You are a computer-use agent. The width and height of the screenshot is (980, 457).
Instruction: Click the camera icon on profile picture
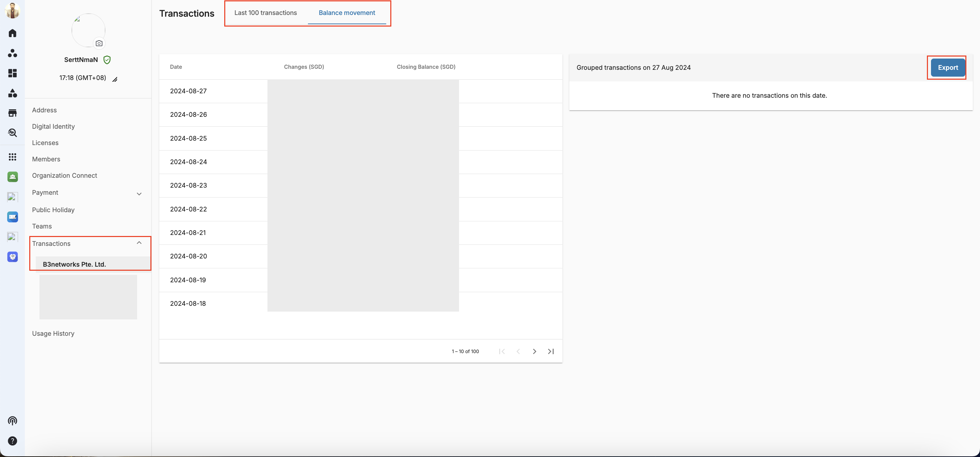coord(99,43)
